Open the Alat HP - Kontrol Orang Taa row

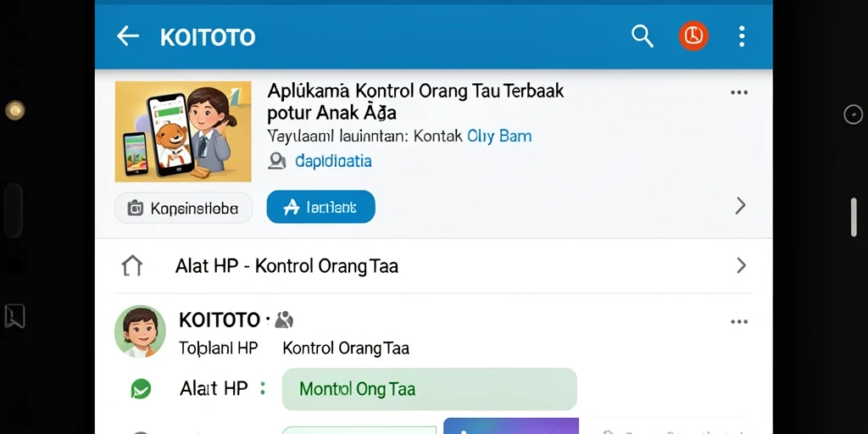click(433, 265)
